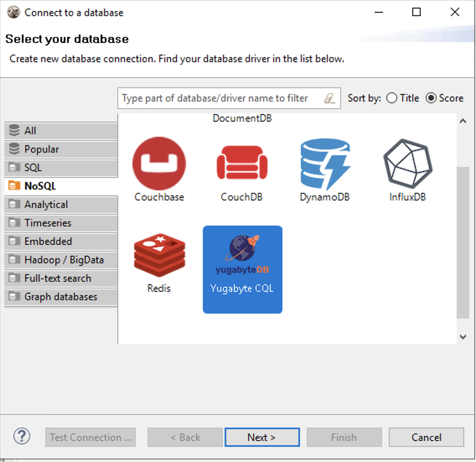
Task: Click the database name filter field
Action: 218,98
